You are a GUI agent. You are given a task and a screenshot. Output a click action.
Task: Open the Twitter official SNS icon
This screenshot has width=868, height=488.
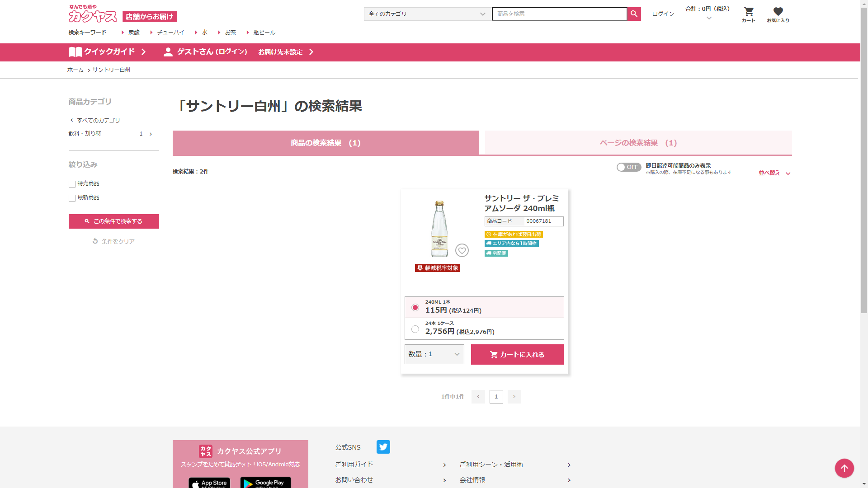pos(383,447)
